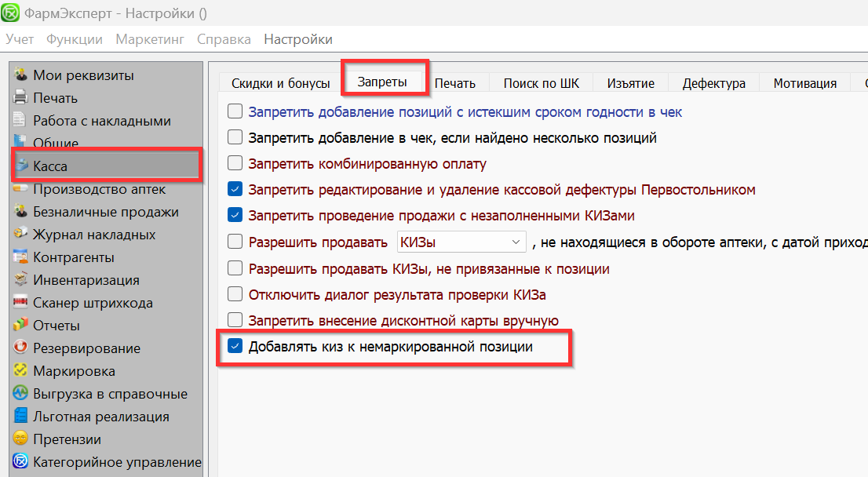Uncheck Добавлять киз к немаркированной позиции

coord(235,347)
